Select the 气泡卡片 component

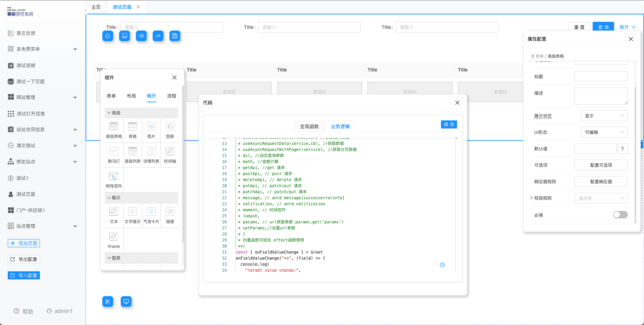click(x=151, y=215)
